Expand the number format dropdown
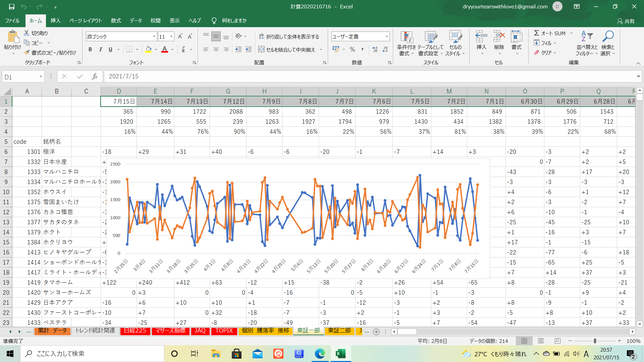This screenshot has width=644, height=362. click(x=386, y=37)
